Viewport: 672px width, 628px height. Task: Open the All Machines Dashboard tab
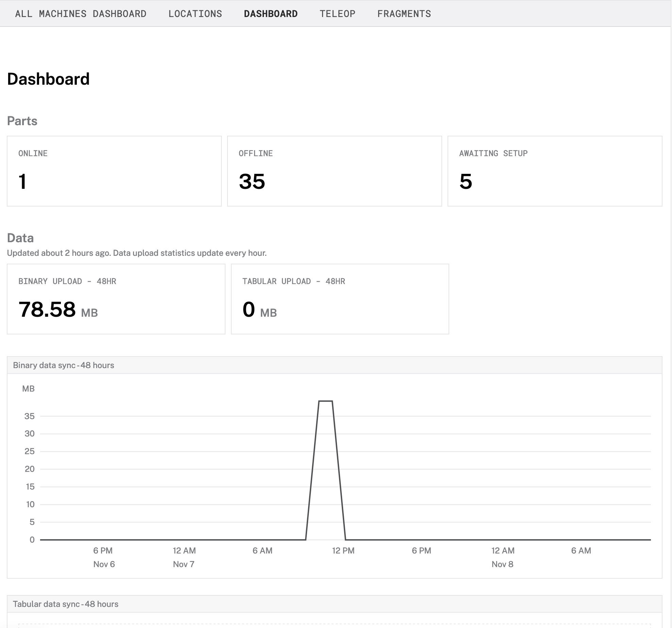[x=81, y=14]
